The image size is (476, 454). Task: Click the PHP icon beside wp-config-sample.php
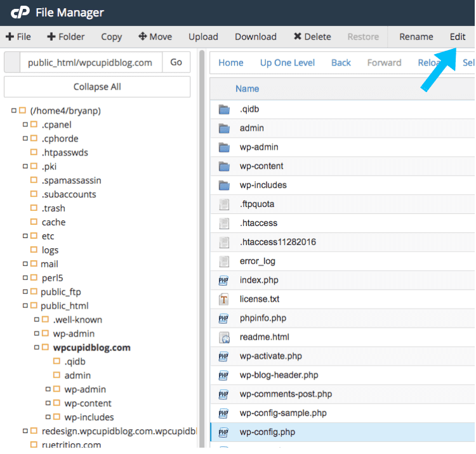click(x=223, y=413)
